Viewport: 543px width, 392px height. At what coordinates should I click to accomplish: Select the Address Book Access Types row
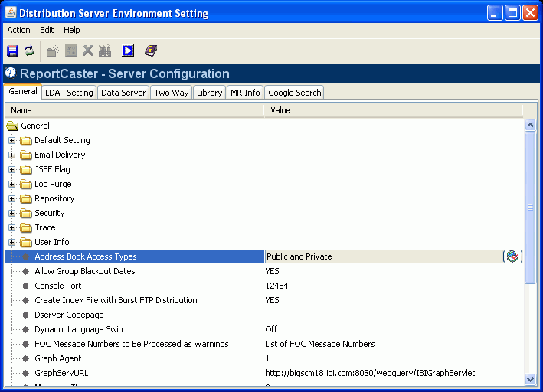tap(135, 256)
